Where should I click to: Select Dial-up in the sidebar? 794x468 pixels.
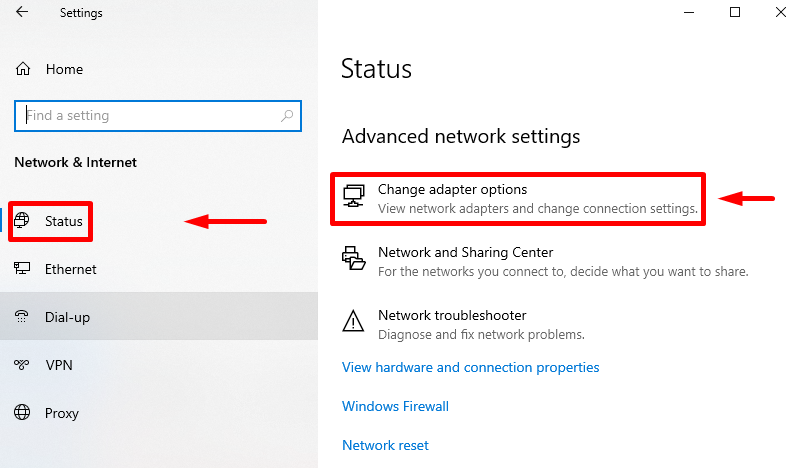159,317
